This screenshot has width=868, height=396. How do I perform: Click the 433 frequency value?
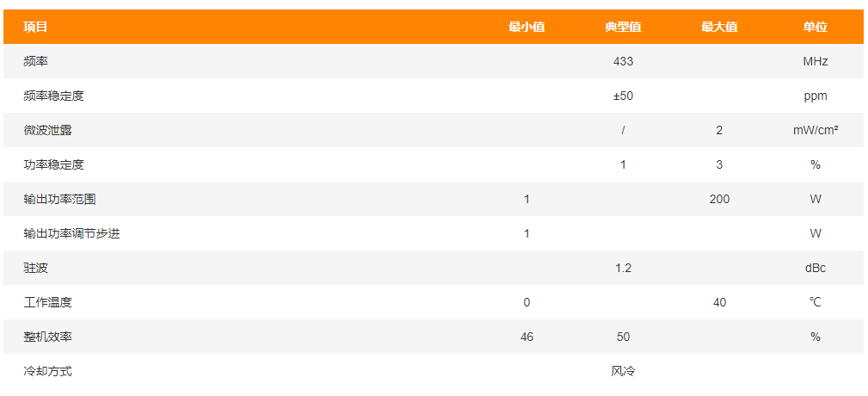(x=623, y=61)
